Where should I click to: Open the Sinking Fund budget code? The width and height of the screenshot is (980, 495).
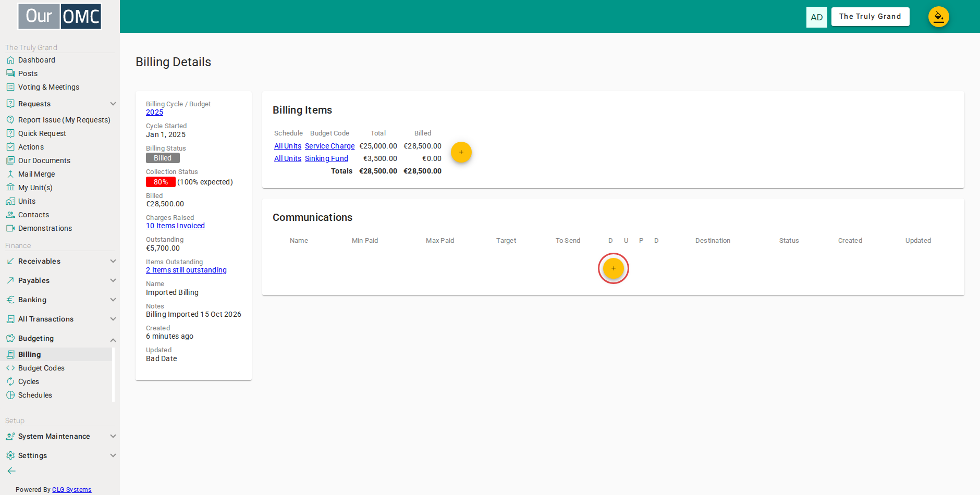click(326, 158)
